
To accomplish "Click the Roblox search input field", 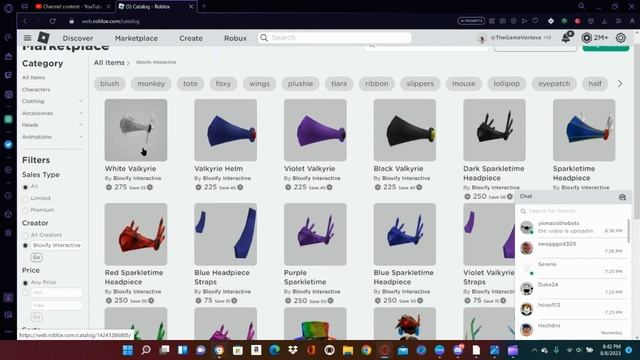I will (335, 38).
